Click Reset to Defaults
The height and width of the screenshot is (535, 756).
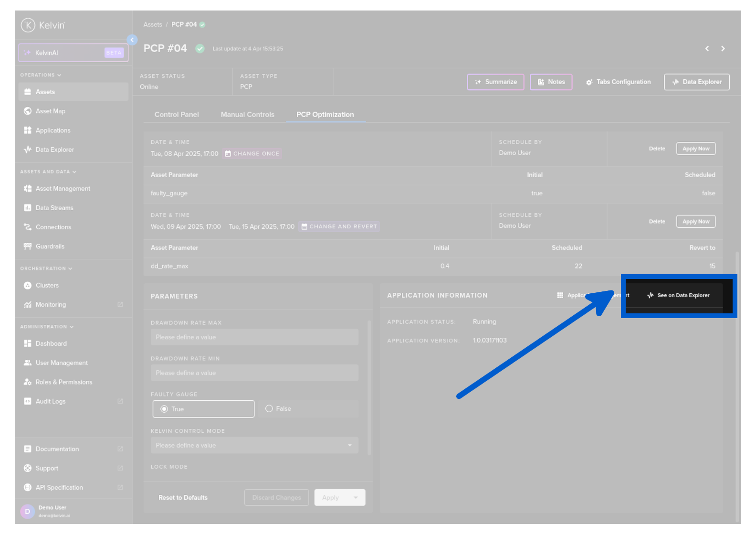click(183, 498)
